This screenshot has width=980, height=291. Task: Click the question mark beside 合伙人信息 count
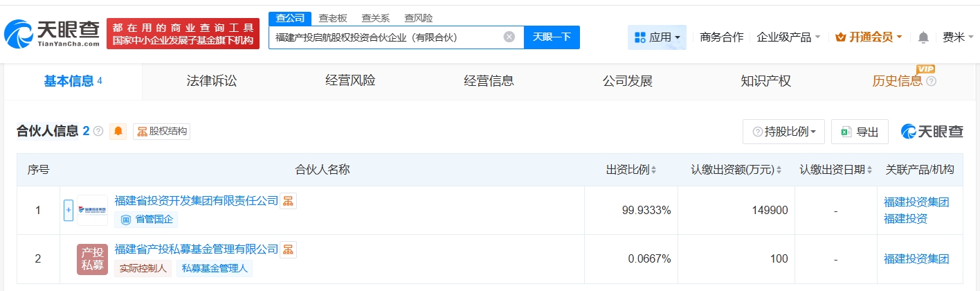tap(98, 132)
